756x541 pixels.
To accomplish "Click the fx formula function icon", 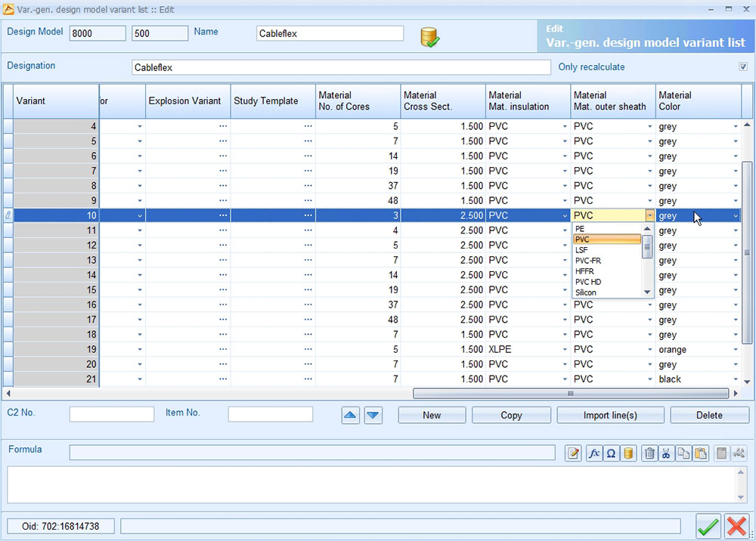I will [594, 453].
